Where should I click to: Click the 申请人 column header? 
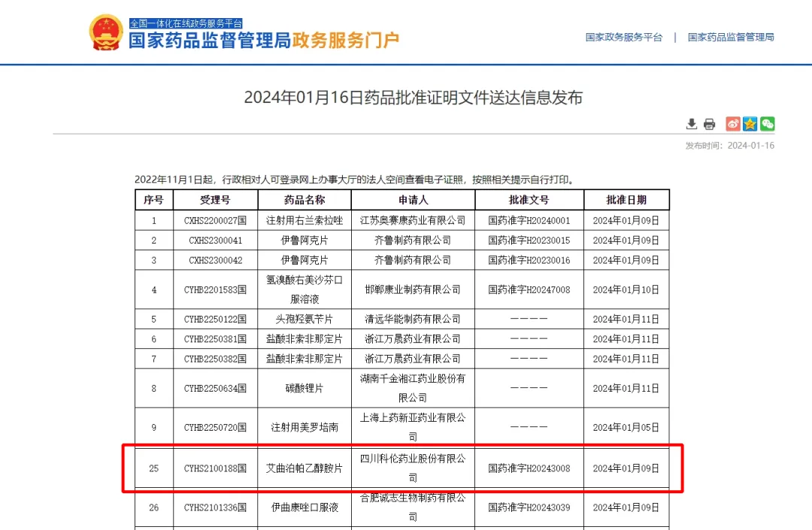click(x=413, y=200)
